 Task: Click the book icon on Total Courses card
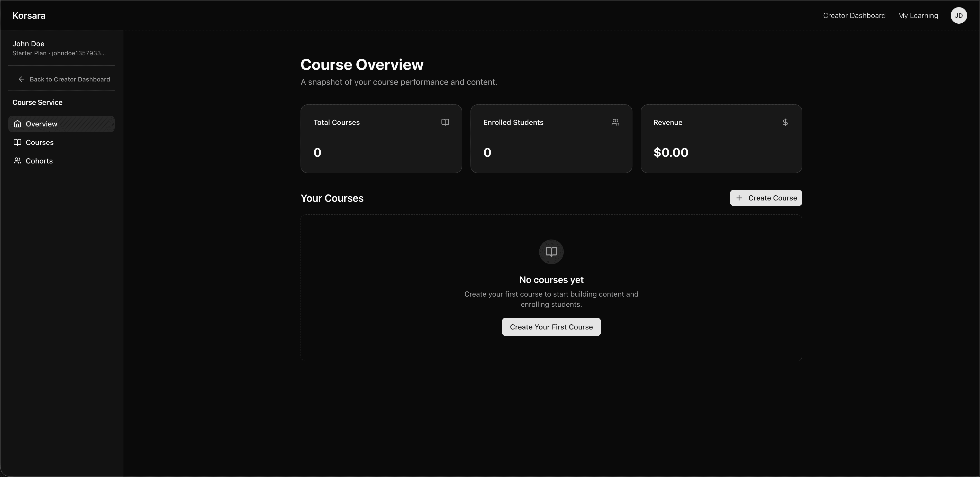[445, 122]
